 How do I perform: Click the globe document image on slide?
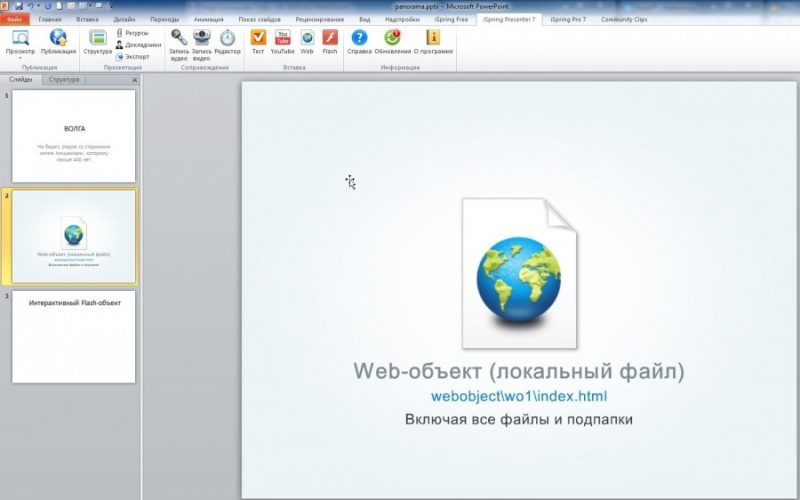[x=519, y=273]
